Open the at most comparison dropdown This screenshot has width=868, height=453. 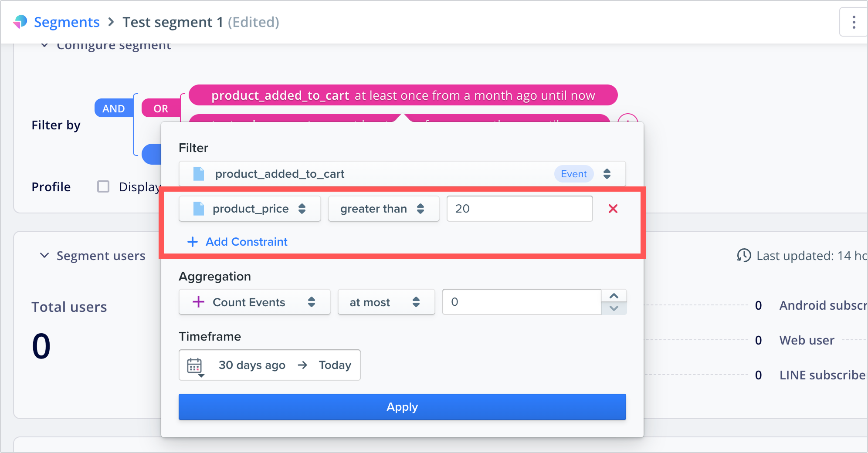(386, 302)
